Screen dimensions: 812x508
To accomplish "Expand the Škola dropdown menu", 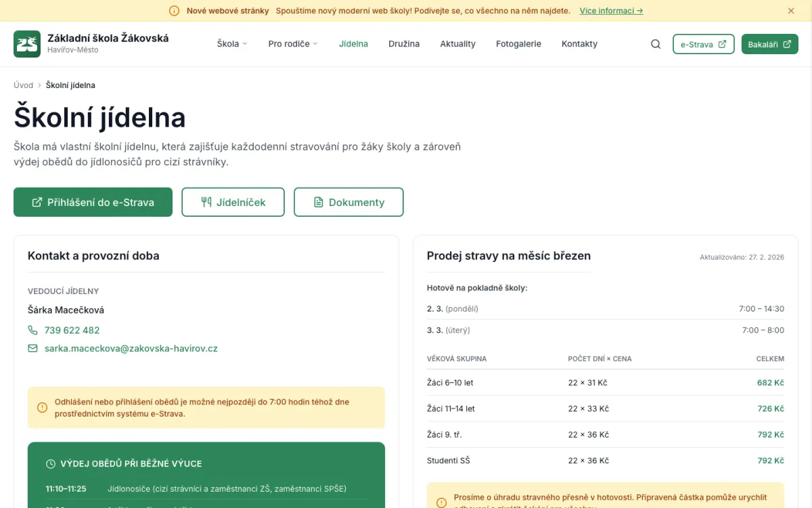I will point(232,44).
